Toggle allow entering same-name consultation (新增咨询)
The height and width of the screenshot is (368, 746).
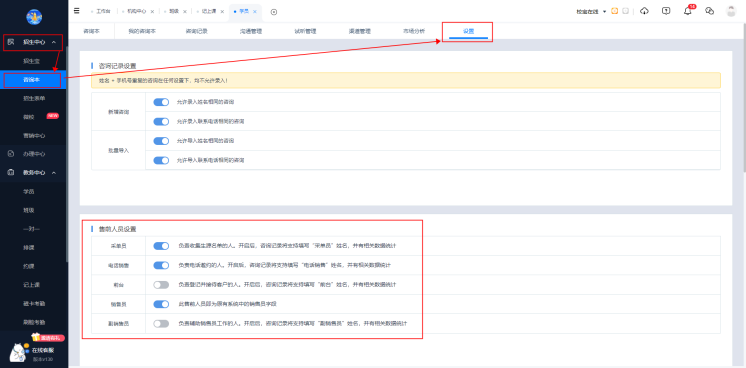click(161, 102)
